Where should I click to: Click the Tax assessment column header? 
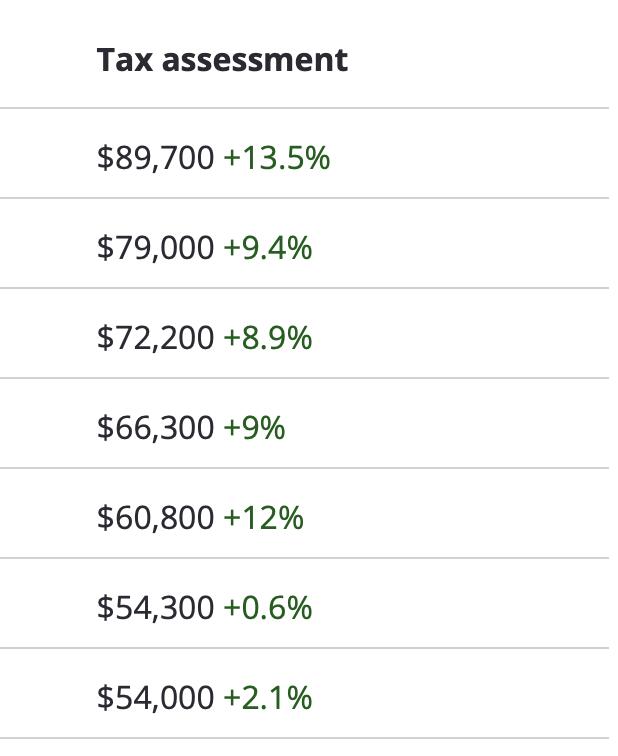pyautogui.click(x=222, y=60)
